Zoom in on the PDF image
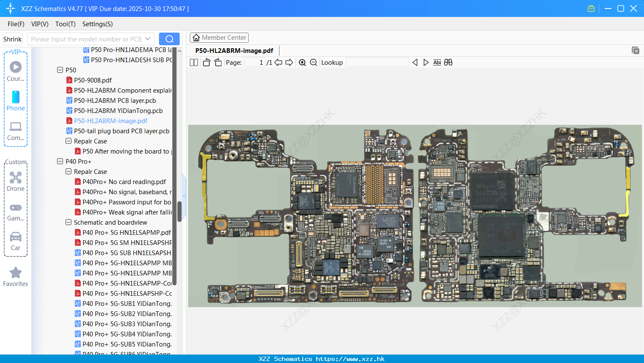This screenshot has width=644, height=363. [302, 63]
